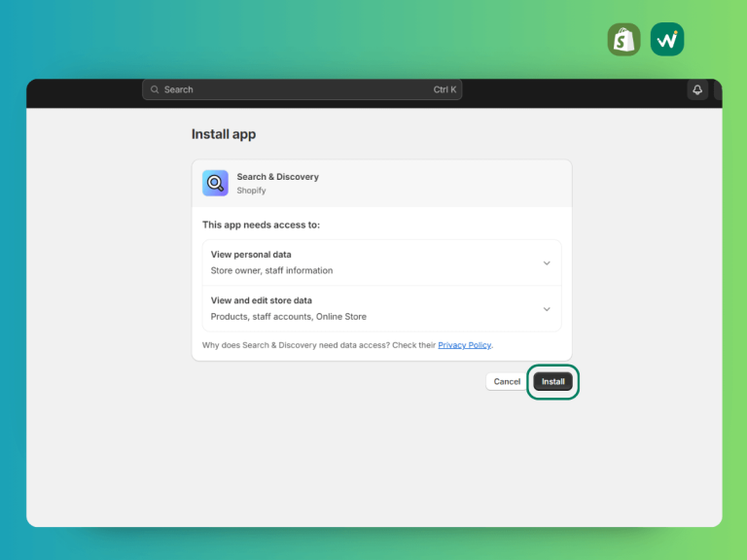Click the partially visible button beside bell
This screenshot has height=560, width=747.
click(x=718, y=89)
